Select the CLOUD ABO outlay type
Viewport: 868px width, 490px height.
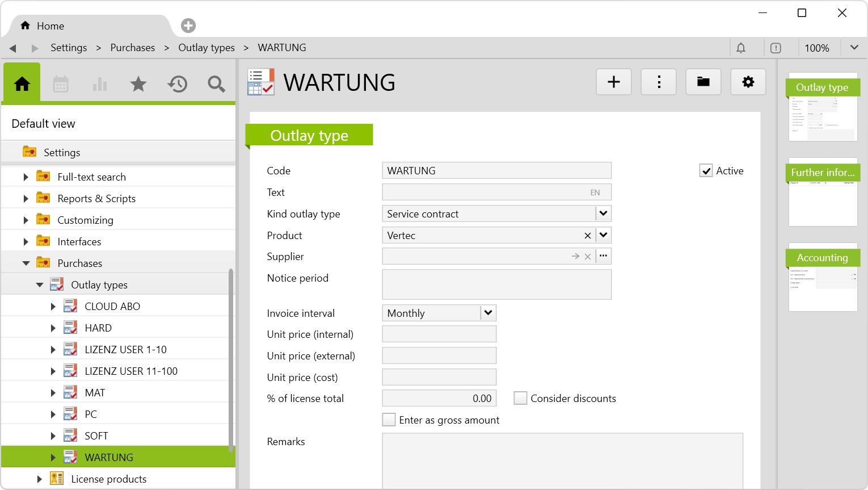[112, 307]
